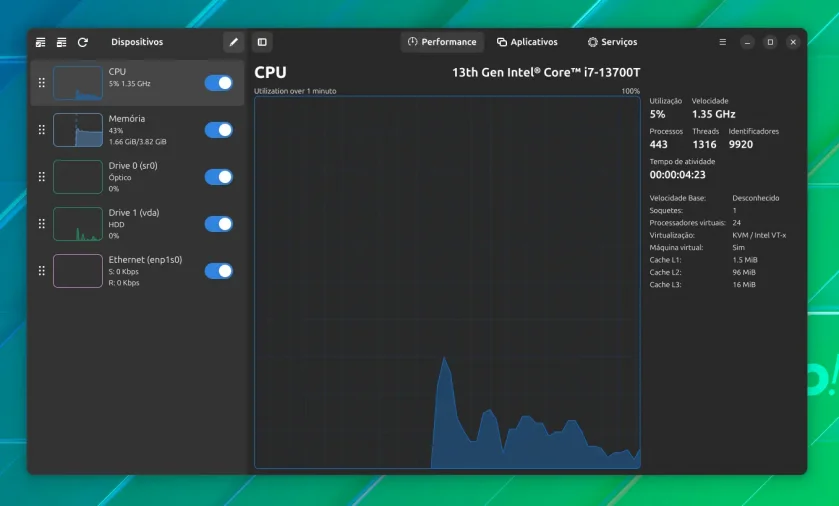The image size is (840, 506).
Task: Click the drag handle for Drive 1 row
Action: pos(42,224)
